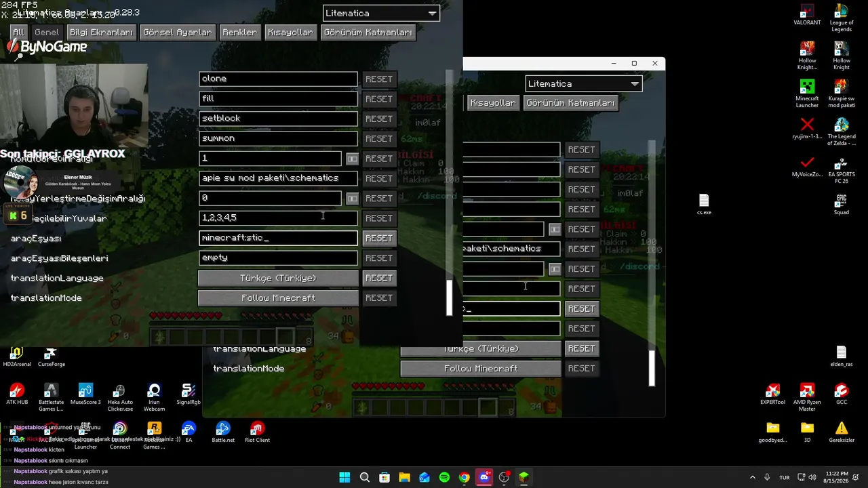
Task: Open CurseForge desktop shortcut
Action: (x=52, y=357)
